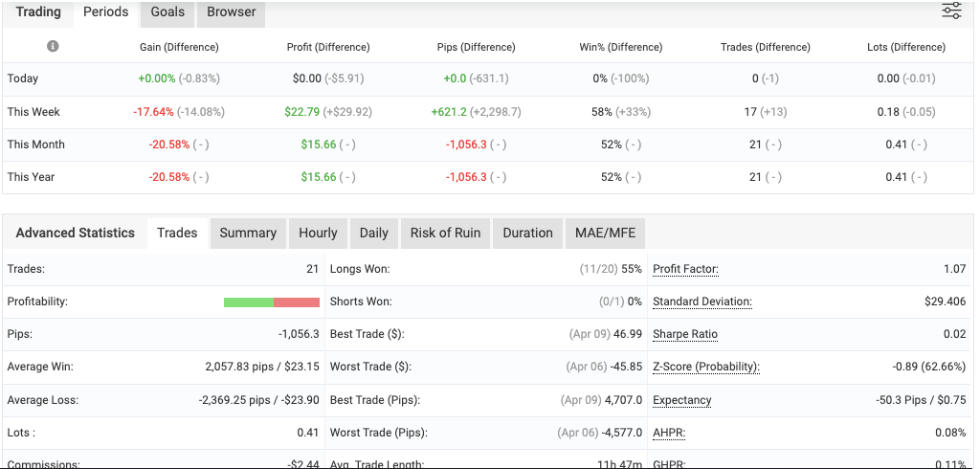Open the Goals tab
The image size is (980, 469).
click(167, 12)
